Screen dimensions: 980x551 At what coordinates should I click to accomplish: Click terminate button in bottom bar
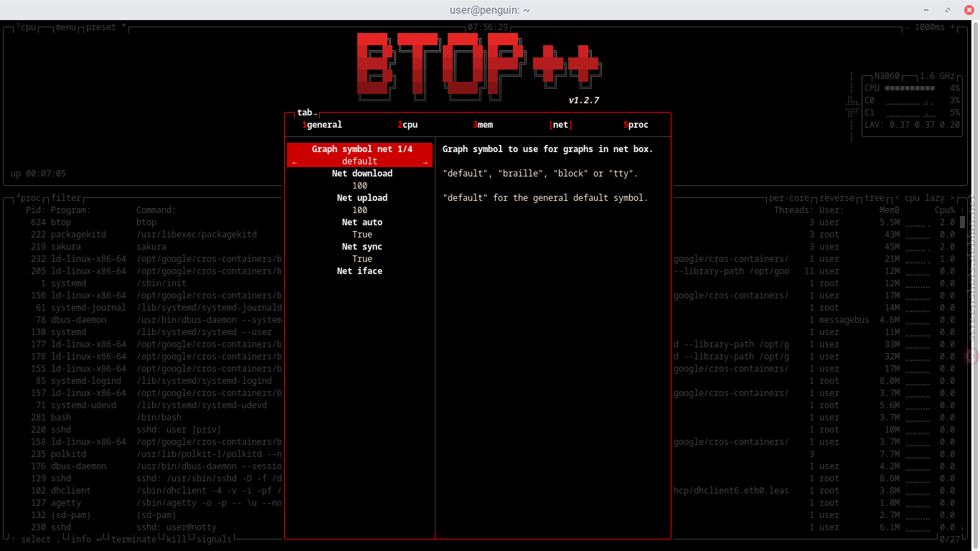point(133,540)
